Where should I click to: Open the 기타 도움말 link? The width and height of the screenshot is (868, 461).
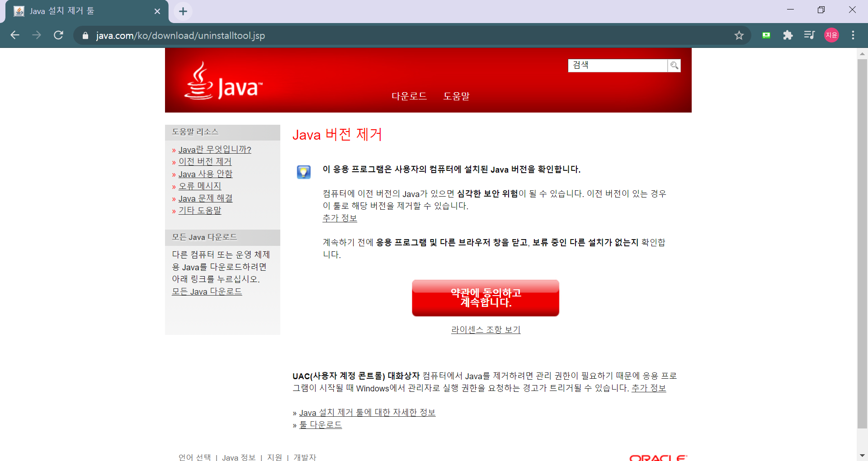(200, 211)
